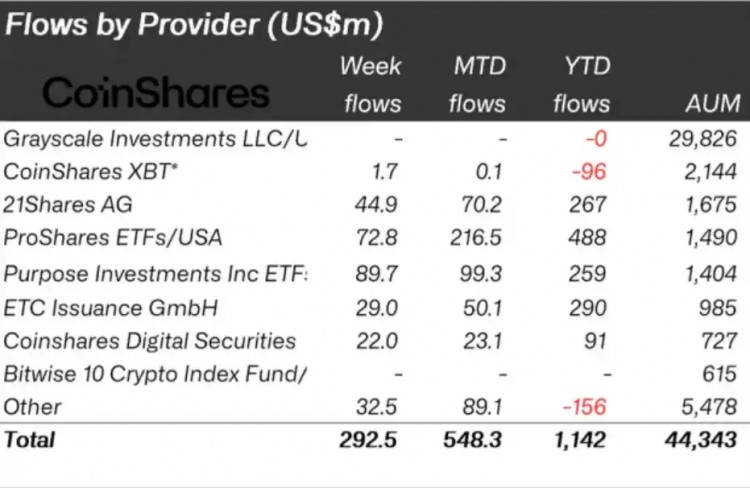This screenshot has height=488, width=750.
Task: Click Bitwise 10 Crypto Index Fund label
Action: [x=154, y=374]
